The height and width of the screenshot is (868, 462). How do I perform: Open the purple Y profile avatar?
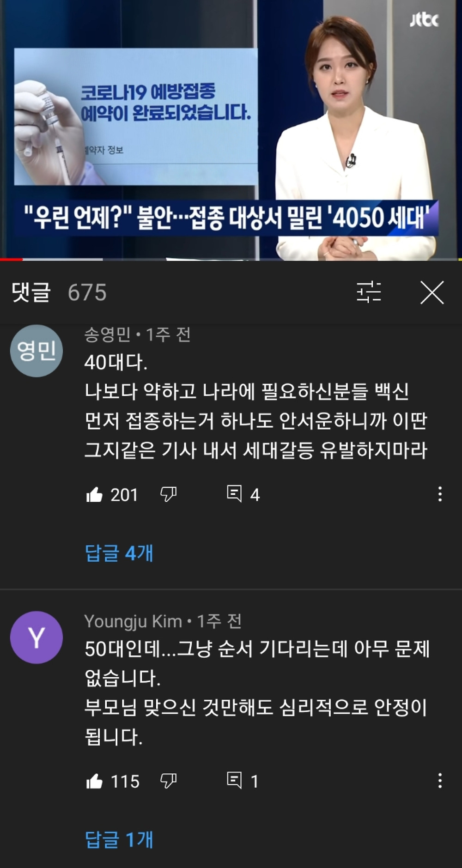click(36, 637)
